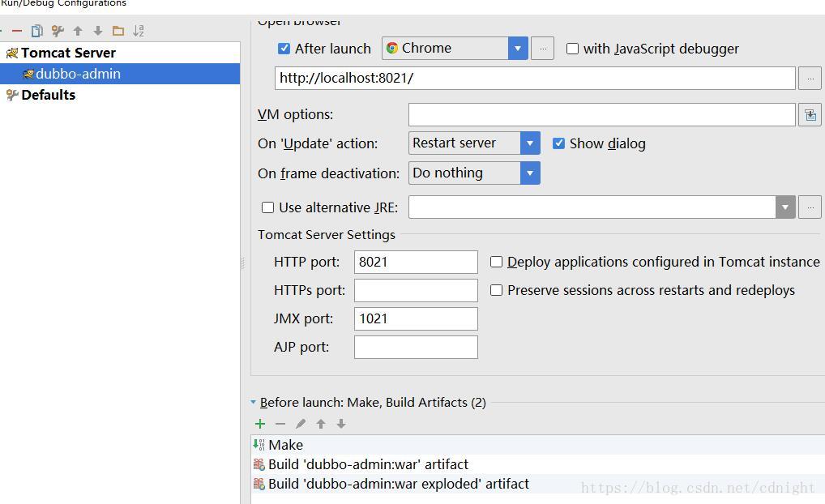Viewport: 825px width, 504px height.
Task: Click the localhost:8021 URL field
Action: [535, 79]
